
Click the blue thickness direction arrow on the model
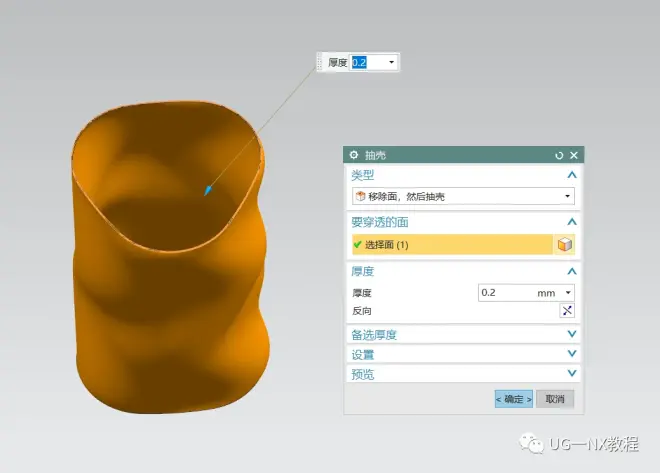[x=208, y=190]
